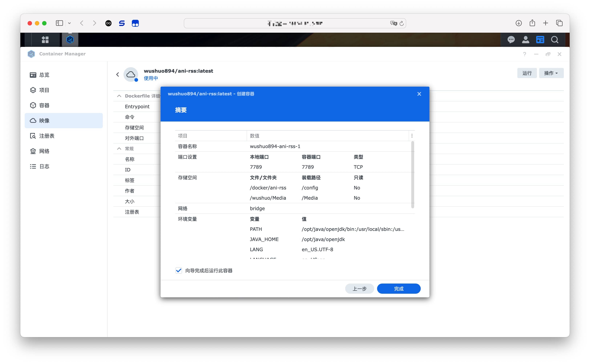
Task: Click the en_US.UTF-8 LANG value
Action: coord(317,249)
